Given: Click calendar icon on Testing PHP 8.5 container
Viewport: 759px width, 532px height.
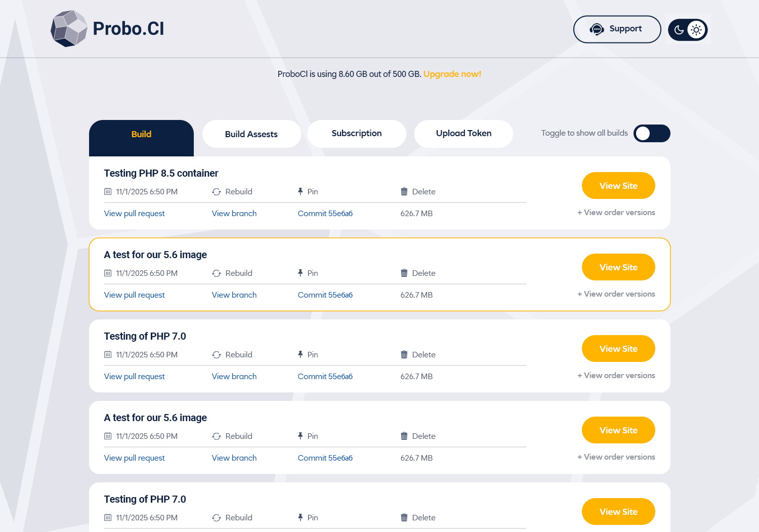Looking at the screenshot, I should point(108,191).
